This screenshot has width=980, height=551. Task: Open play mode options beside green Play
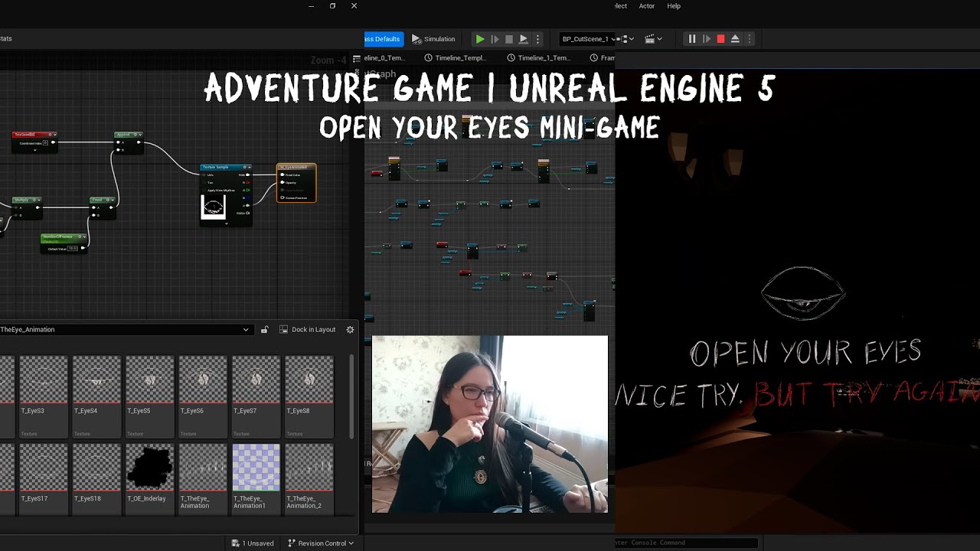coord(537,39)
